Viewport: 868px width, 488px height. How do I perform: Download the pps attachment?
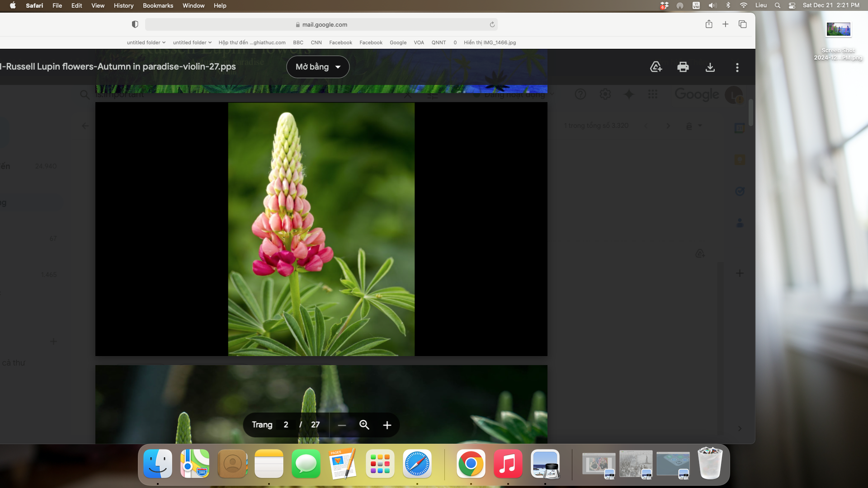(710, 67)
